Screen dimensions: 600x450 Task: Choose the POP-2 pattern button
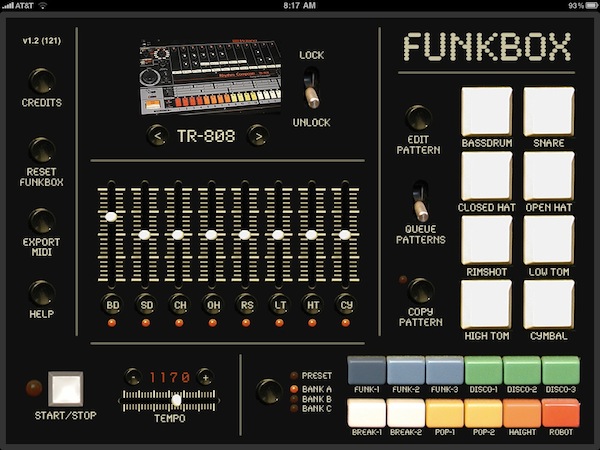pyautogui.click(x=483, y=413)
